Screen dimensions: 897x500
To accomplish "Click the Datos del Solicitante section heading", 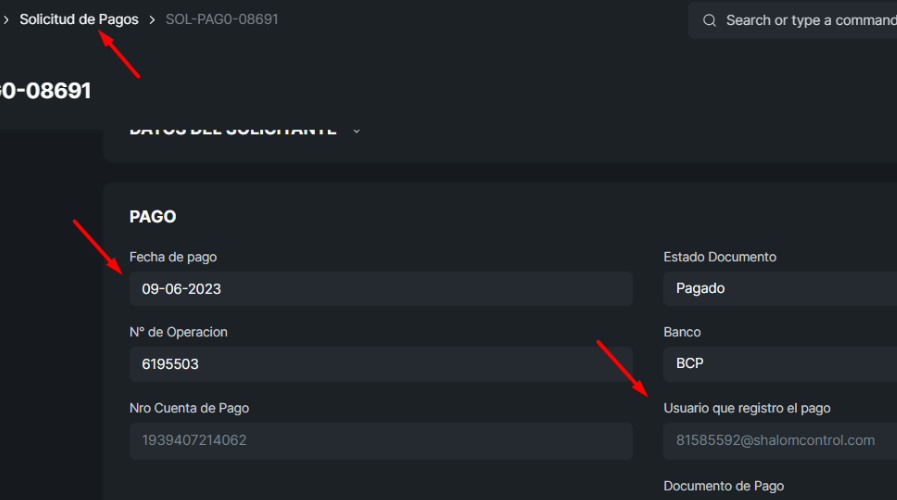I will [x=233, y=131].
